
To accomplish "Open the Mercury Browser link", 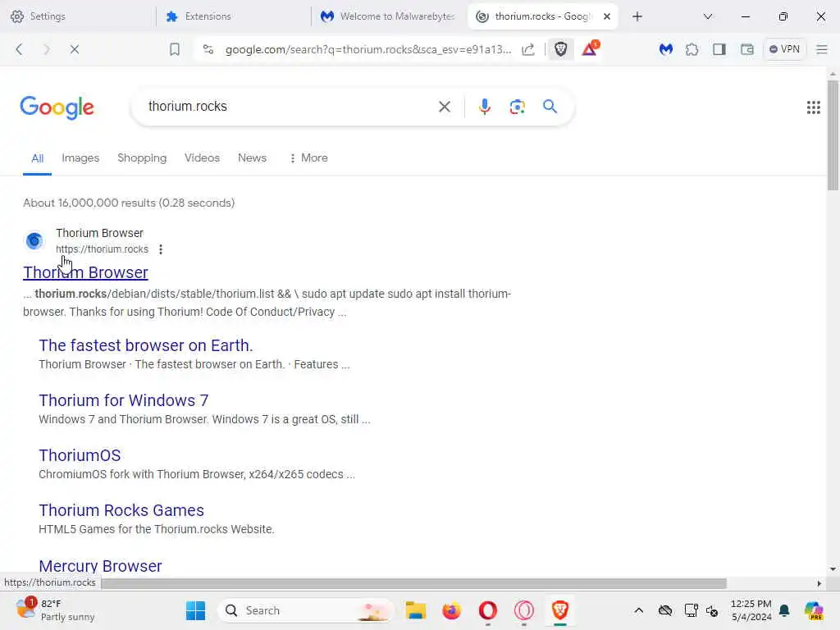I will [x=100, y=566].
